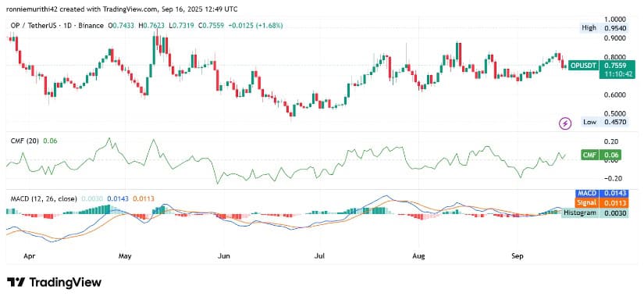
Task: Click the May label on time axis
Action: (x=124, y=256)
